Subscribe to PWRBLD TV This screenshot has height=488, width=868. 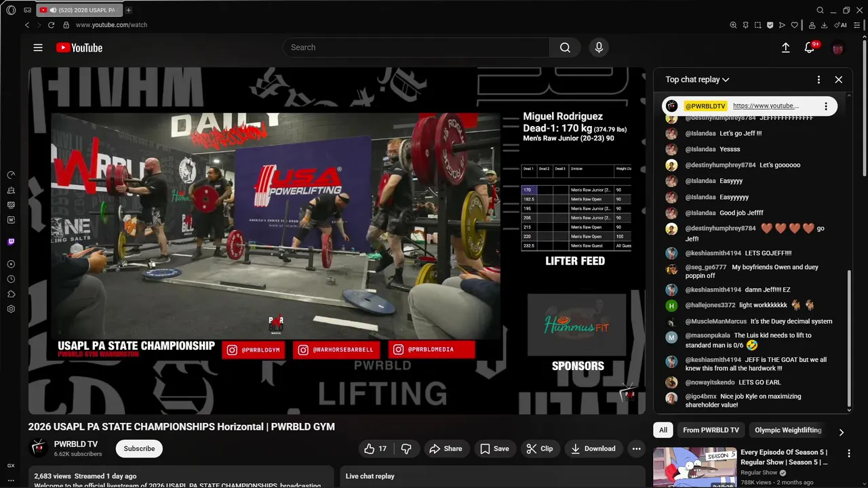(x=139, y=449)
